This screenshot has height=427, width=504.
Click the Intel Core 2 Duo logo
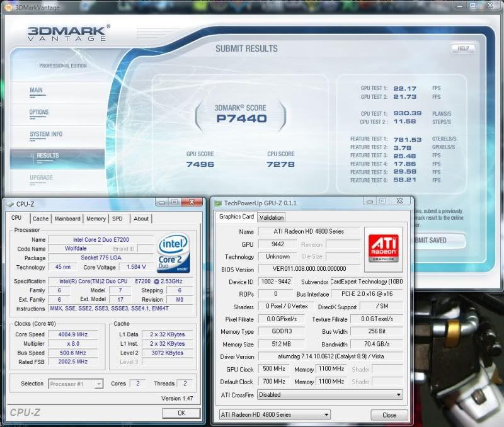(174, 254)
